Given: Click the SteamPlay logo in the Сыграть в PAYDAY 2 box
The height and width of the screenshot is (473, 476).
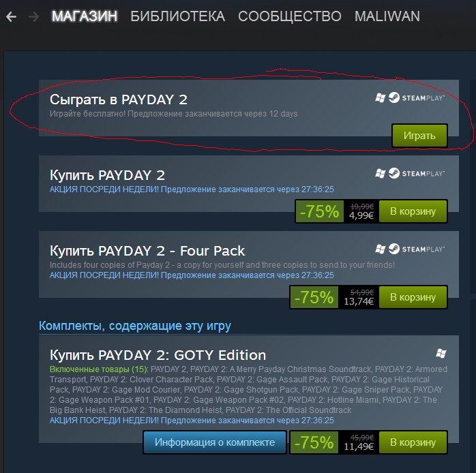Looking at the screenshot, I should pos(417,98).
